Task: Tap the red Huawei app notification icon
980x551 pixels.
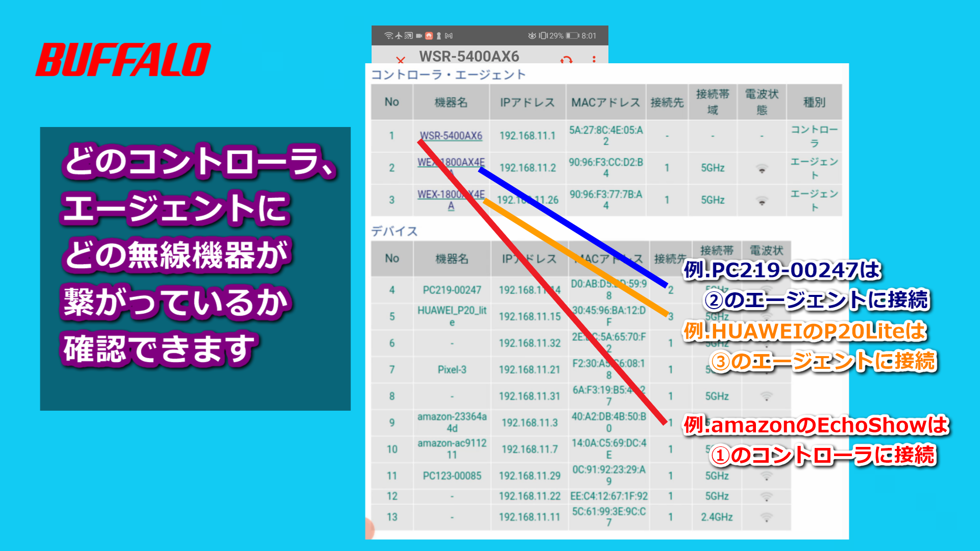Action: point(429,36)
